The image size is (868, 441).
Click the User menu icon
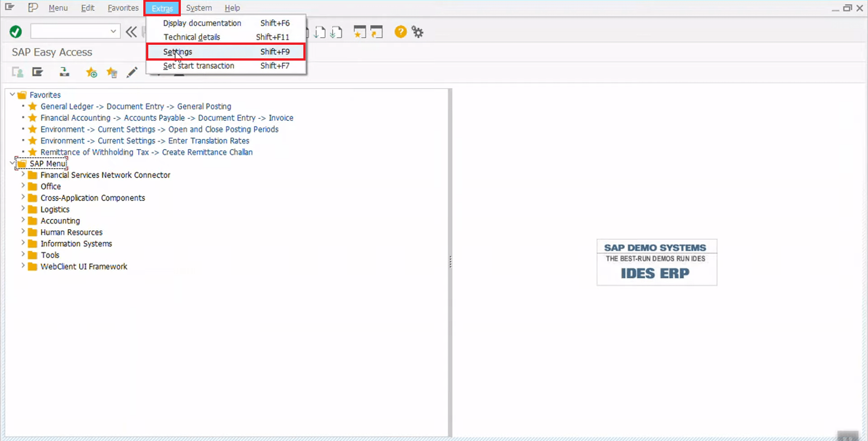click(17, 72)
